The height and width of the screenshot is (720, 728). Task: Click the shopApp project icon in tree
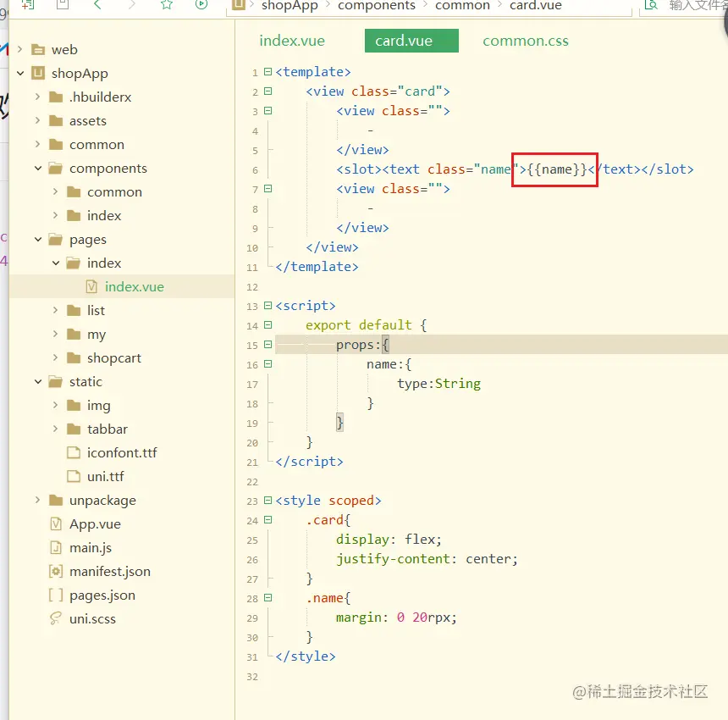[37, 73]
